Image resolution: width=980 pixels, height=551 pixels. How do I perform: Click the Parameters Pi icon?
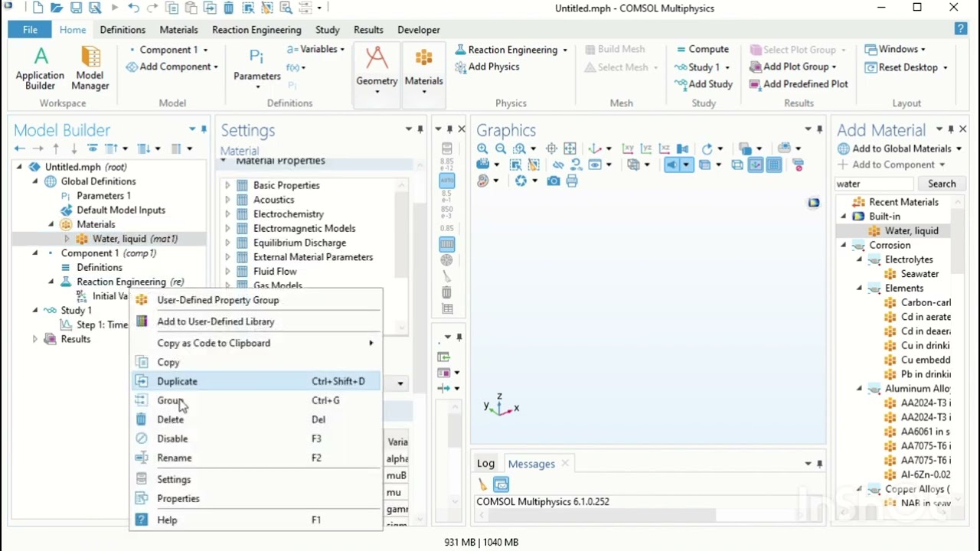click(256, 57)
